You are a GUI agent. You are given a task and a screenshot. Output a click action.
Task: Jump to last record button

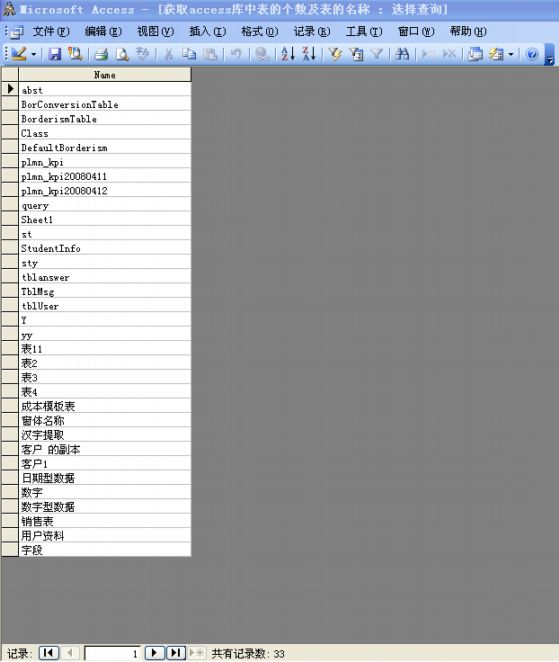coord(176,653)
